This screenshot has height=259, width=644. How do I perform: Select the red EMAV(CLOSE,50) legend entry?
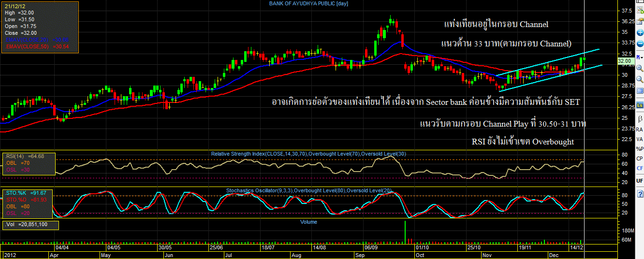click(38, 46)
